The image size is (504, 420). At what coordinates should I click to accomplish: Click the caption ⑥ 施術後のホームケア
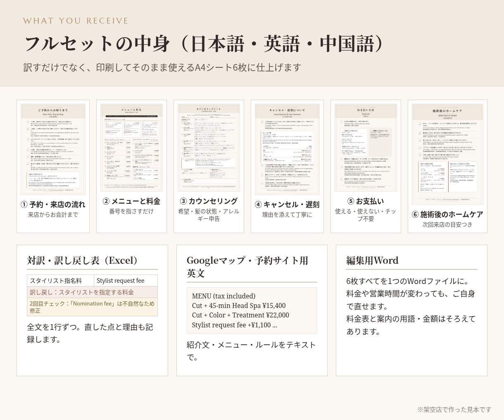[x=447, y=215]
